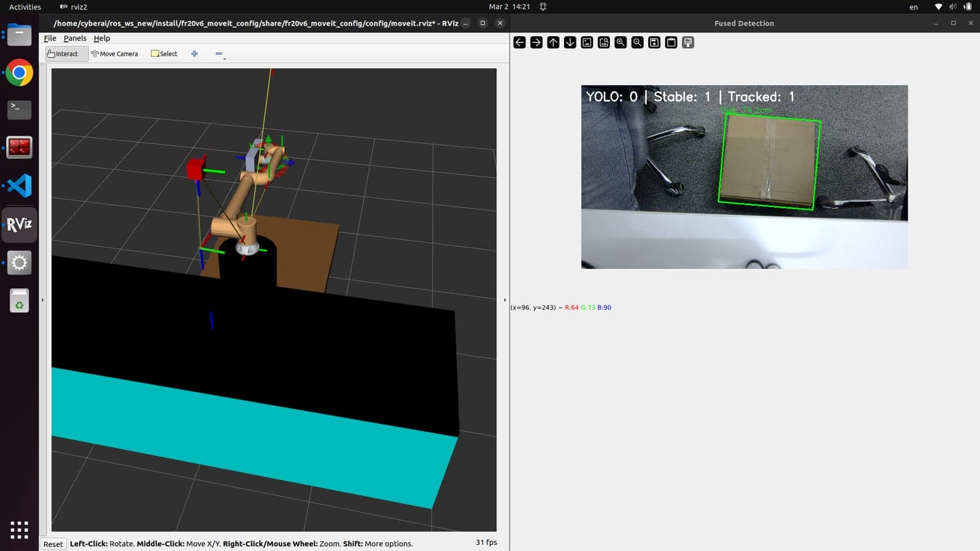Open Trash from the dock
The width and height of the screenshot is (980, 551).
[19, 301]
